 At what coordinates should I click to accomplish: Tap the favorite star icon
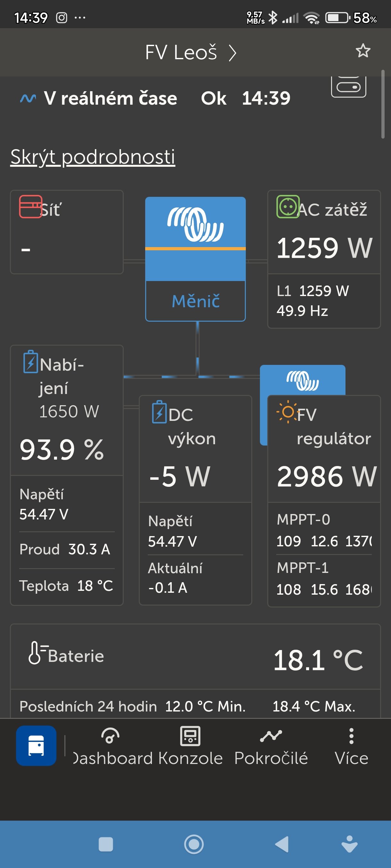pos(363,51)
